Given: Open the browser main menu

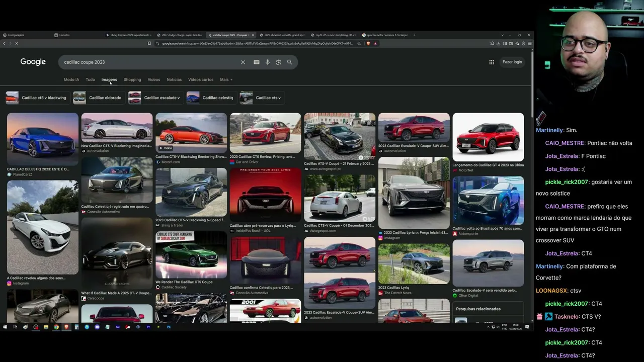Looking at the screenshot, I should (529, 44).
